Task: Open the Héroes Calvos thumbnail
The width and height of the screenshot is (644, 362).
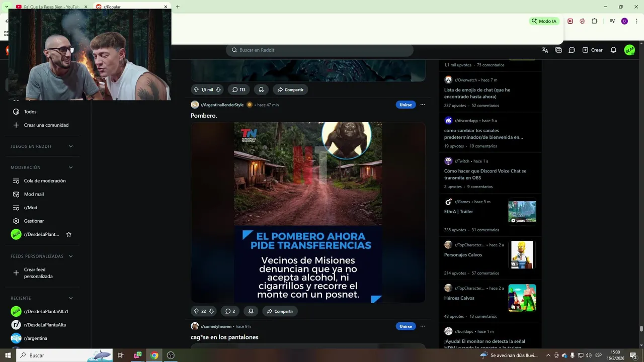Action: [x=522, y=298]
